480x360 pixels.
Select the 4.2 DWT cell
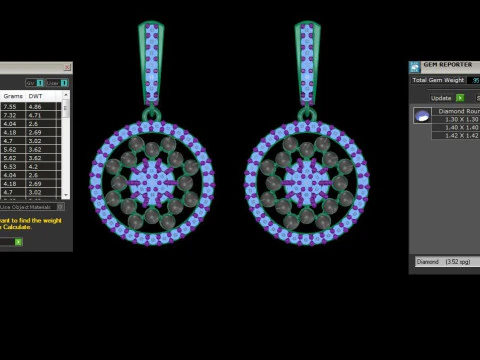[x=42, y=167]
